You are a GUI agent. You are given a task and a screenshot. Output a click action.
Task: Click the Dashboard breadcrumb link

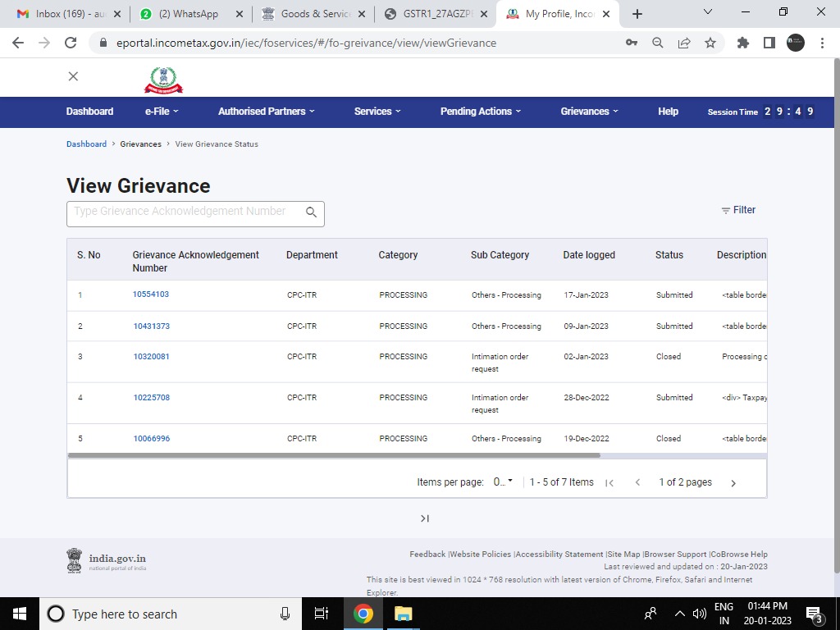[86, 144]
